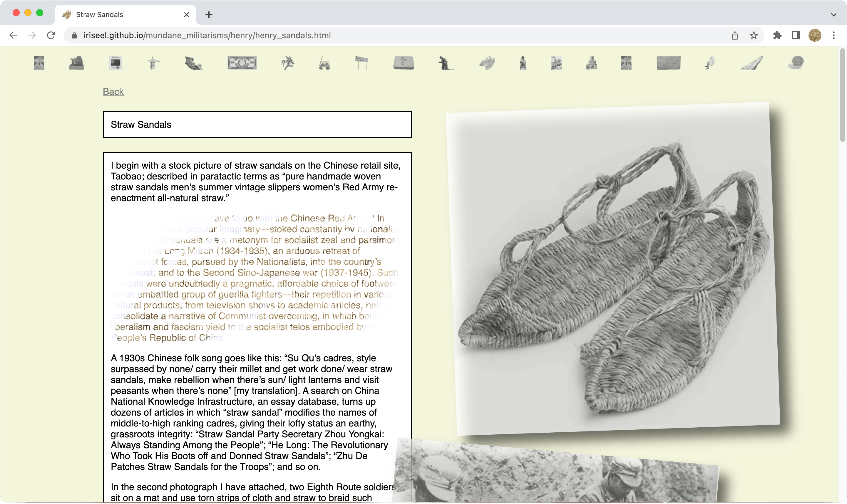Click the Kodachrome slide box icon
The image size is (847, 504).
(x=115, y=63)
